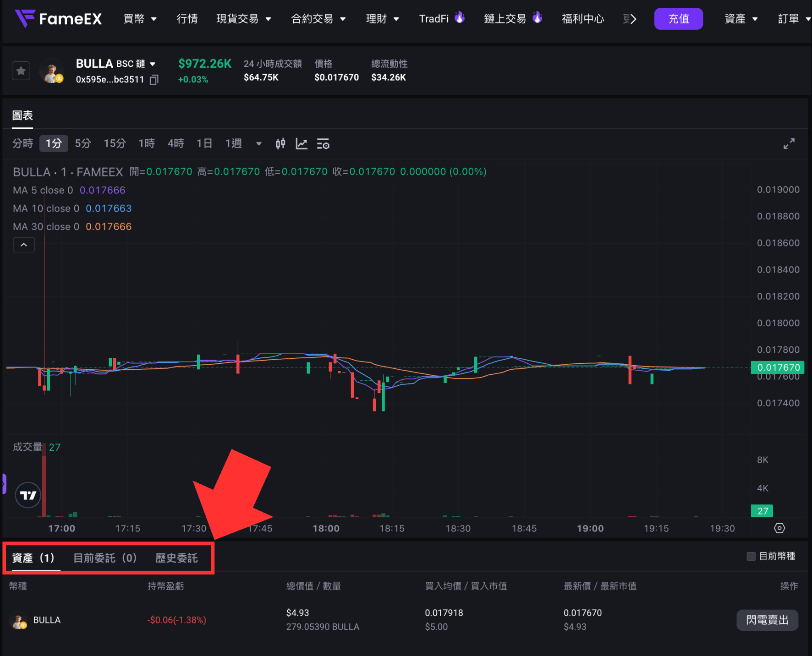Image resolution: width=812 pixels, height=656 pixels.
Task: Select the 4時 timeframe
Action: [x=176, y=144]
